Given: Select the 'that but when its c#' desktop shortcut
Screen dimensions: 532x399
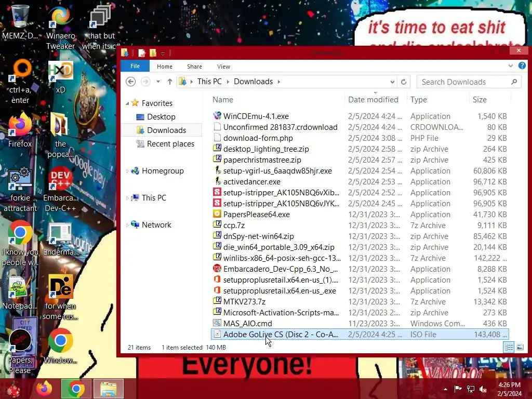Looking at the screenshot, I should [101, 28].
